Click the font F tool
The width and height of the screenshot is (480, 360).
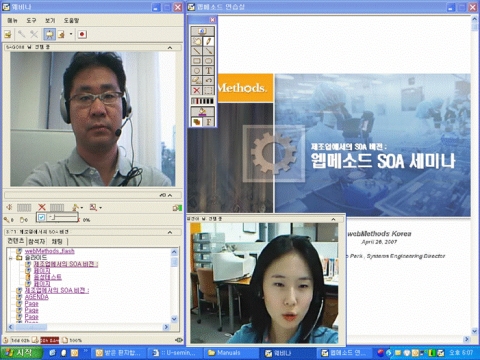[x=208, y=122]
